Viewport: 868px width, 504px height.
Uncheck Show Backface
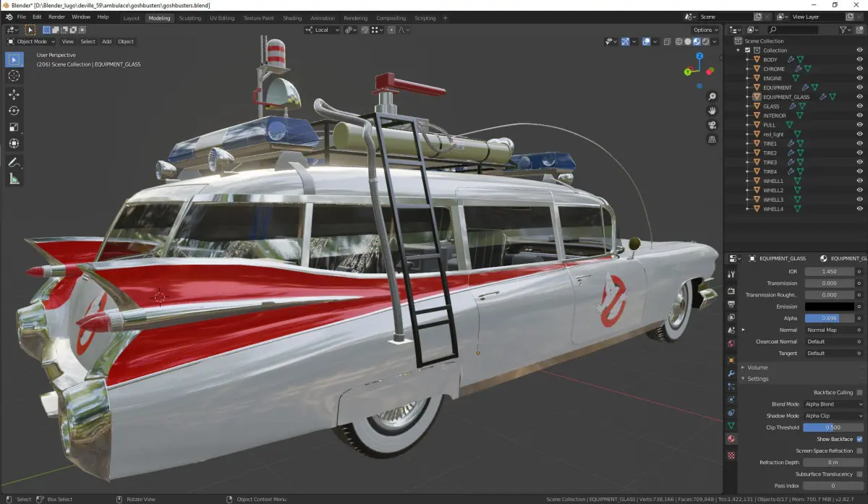point(859,439)
